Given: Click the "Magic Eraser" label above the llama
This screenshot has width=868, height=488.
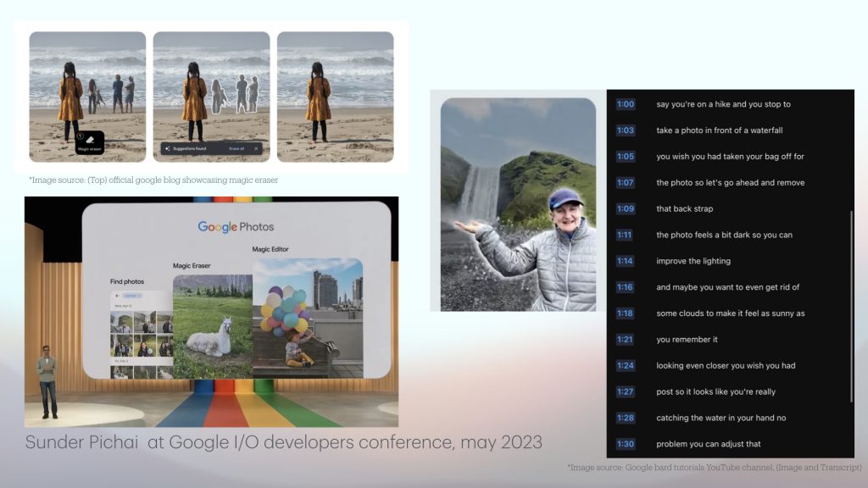Looking at the screenshot, I should (192, 265).
